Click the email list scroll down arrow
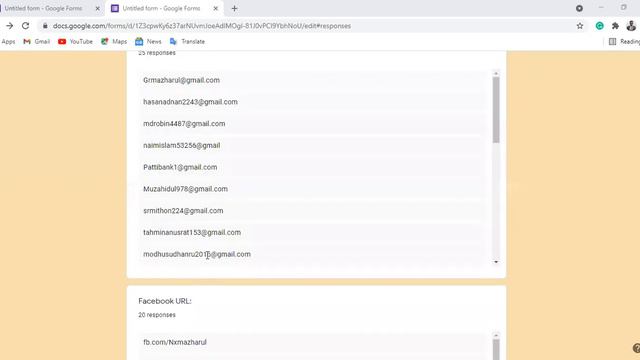Viewport: 640px width, 360px height. pos(496,262)
